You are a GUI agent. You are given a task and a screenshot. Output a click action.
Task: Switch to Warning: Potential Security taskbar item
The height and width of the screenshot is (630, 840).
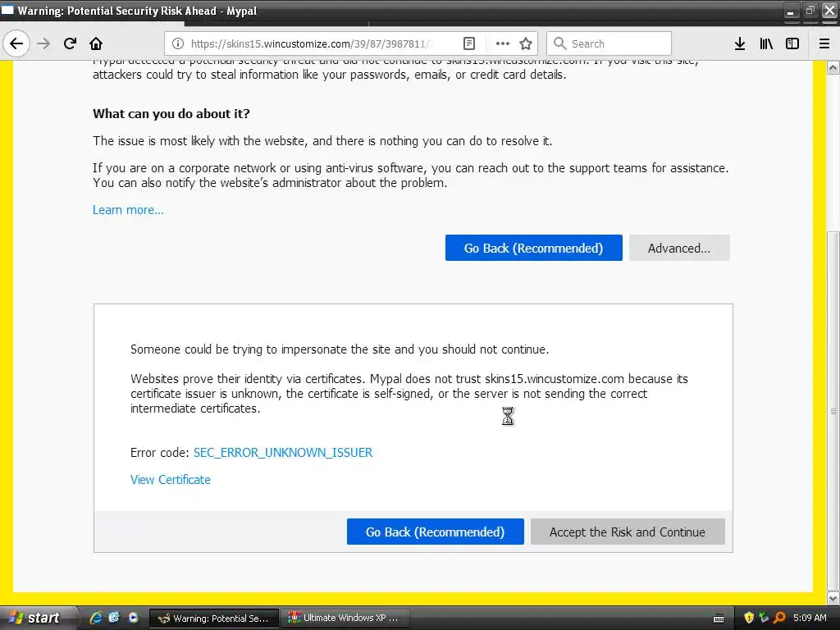[213, 619]
